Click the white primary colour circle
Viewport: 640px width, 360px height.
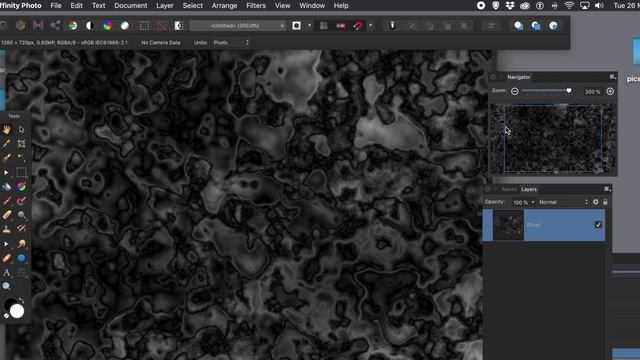[17, 311]
